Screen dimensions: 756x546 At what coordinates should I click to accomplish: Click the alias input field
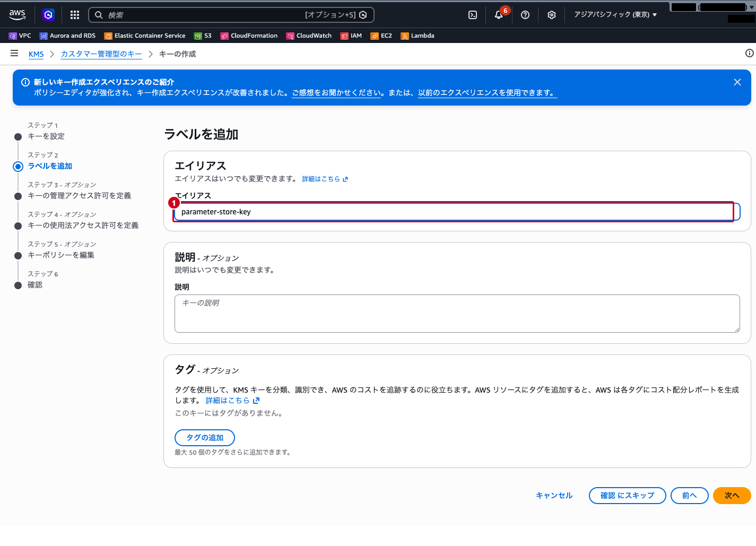click(457, 212)
